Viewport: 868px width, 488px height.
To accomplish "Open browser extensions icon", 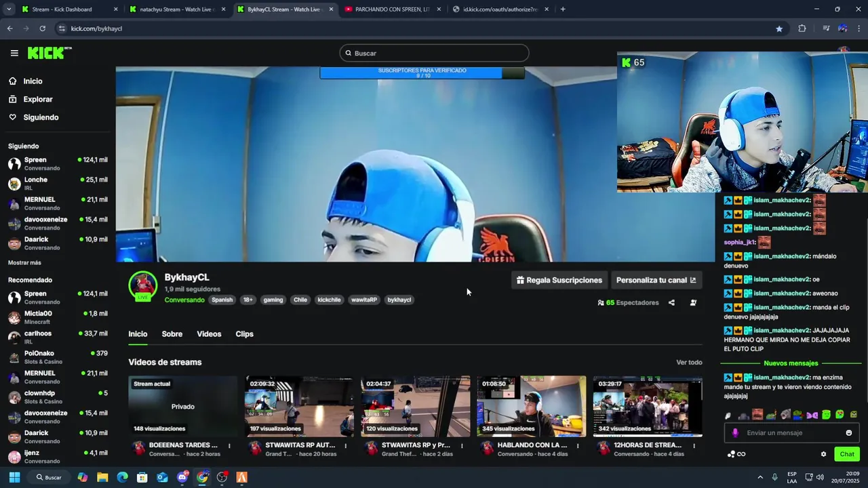I will pos(802,28).
